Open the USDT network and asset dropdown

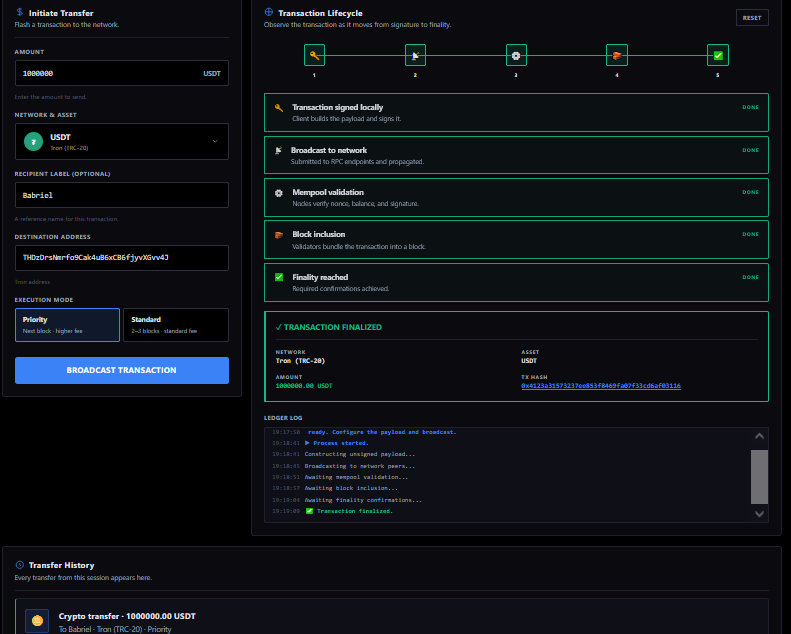click(x=122, y=142)
